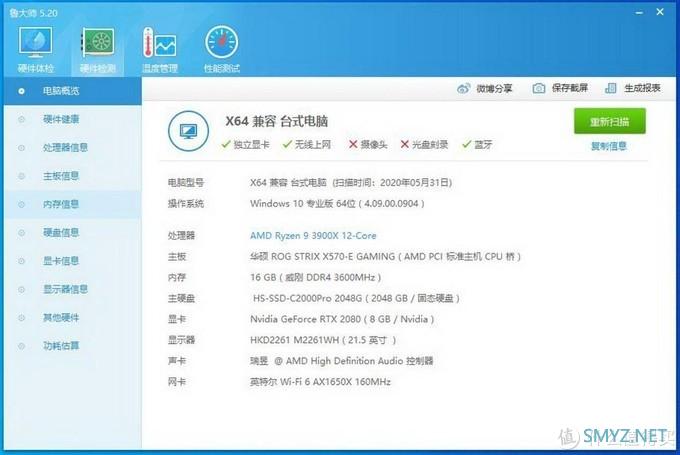Click the report icon for 生成报表
Viewport: 680px width, 455px height.
[x=611, y=88]
